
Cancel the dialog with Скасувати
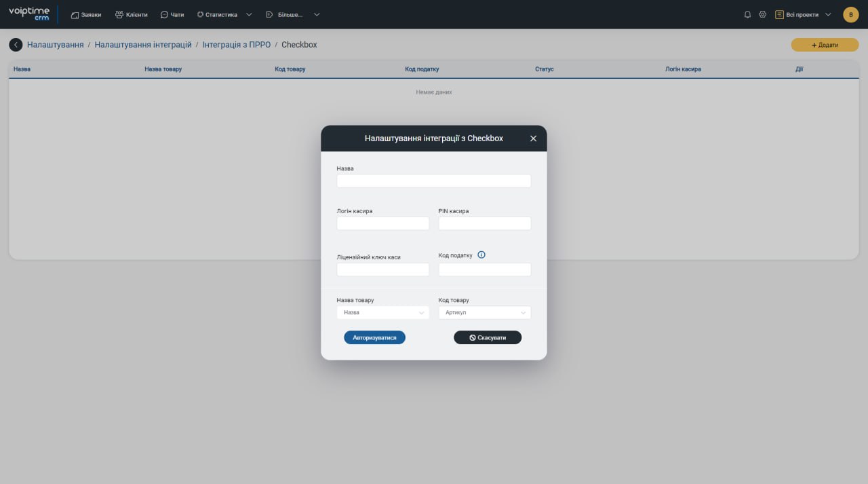[488, 337]
